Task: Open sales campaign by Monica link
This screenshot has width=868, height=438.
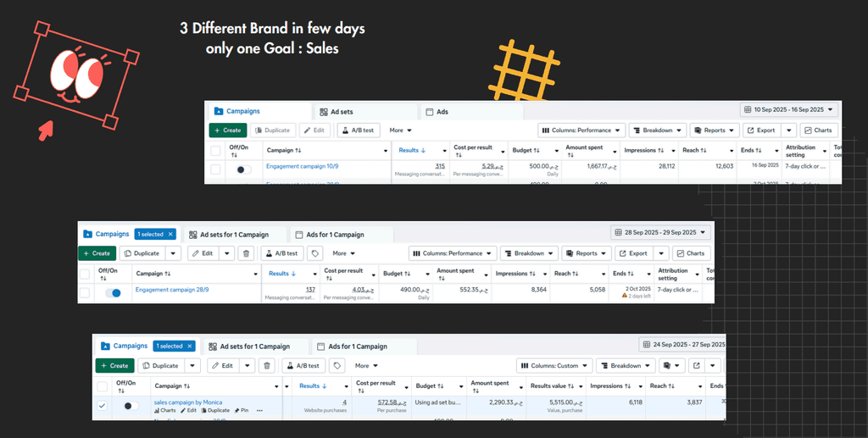Action: [187, 402]
